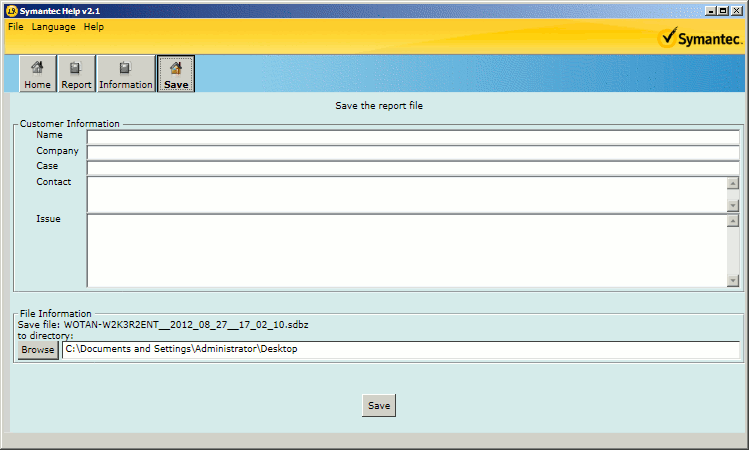Click into the Name input field

(413, 137)
